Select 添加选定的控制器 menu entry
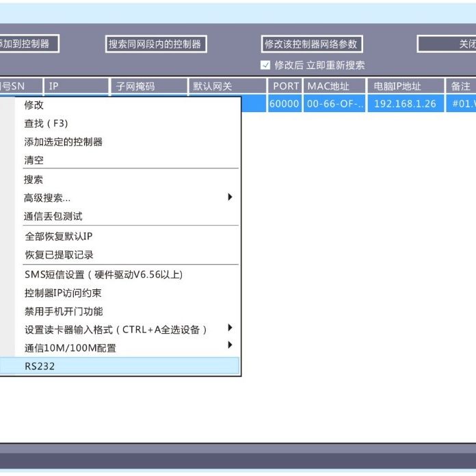 coord(64,142)
